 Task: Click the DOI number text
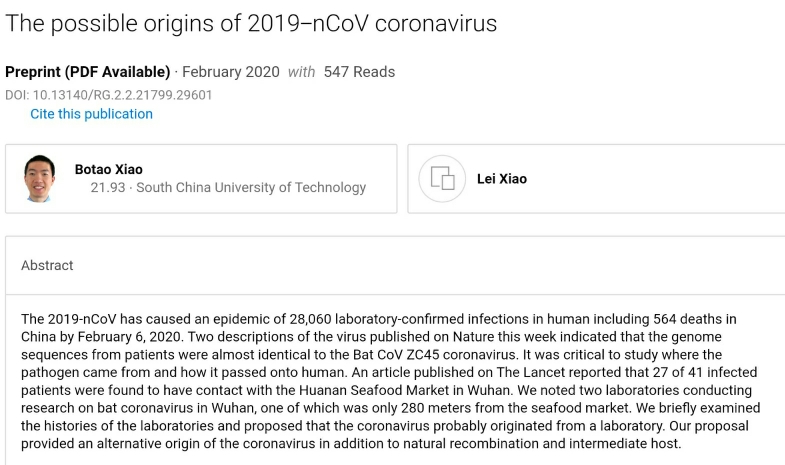(x=108, y=95)
